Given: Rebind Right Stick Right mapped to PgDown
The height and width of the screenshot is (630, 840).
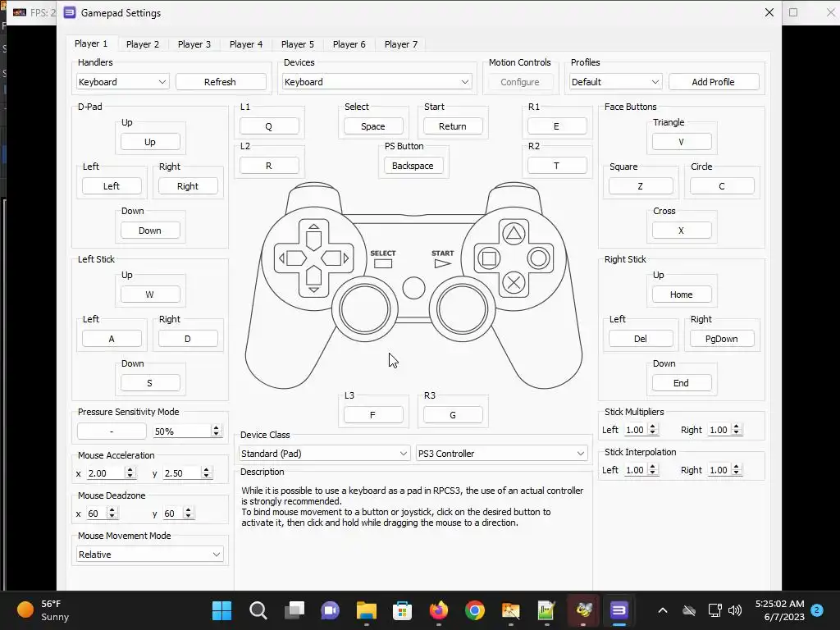Looking at the screenshot, I should point(722,339).
